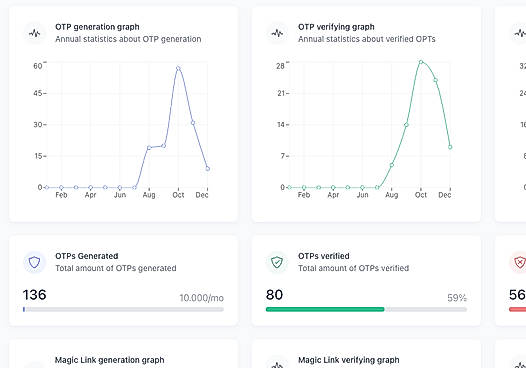Click the Aug label on OTP verifying graph axis
This screenshot has width=526, height=368.
pos(391,195)
